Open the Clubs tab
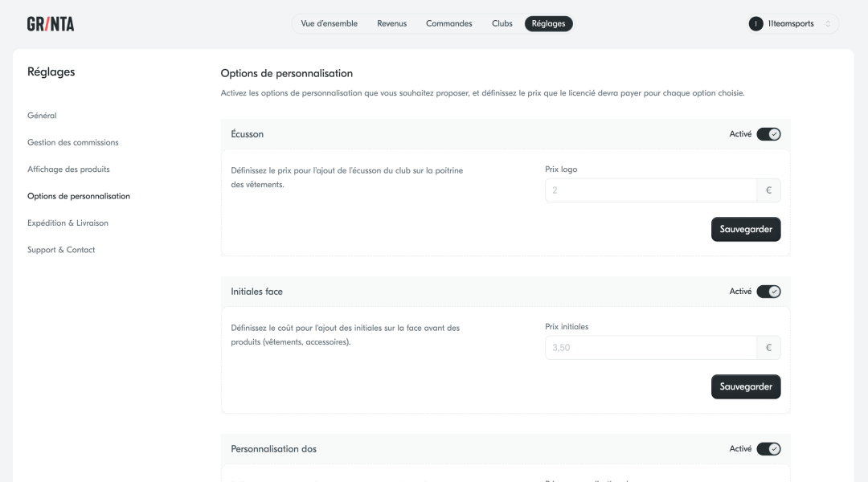 coord(502,24)
